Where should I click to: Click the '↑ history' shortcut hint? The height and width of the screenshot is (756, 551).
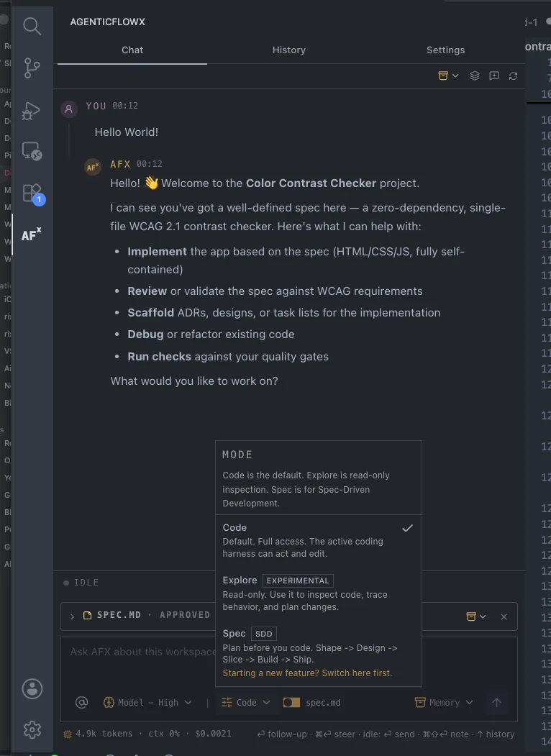pos(496,734)
